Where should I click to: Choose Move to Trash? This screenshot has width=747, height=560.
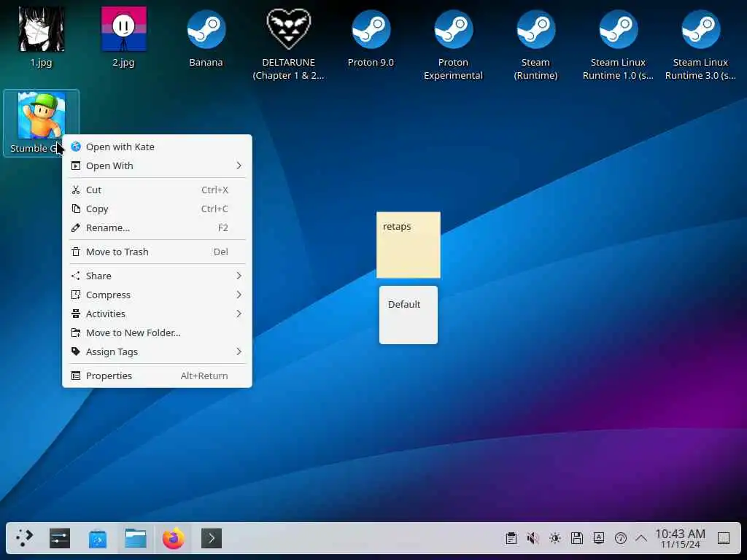(x=158, y=252)
